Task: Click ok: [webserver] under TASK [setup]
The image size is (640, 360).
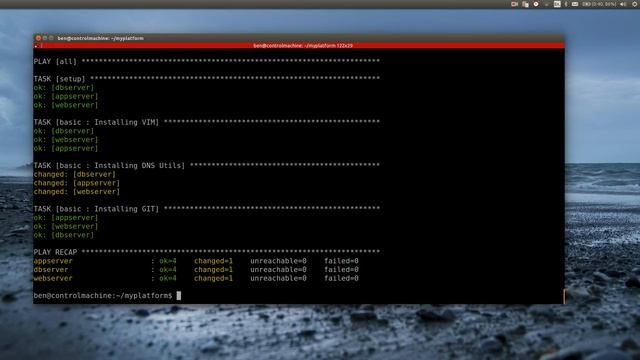Action: [66, 105]
